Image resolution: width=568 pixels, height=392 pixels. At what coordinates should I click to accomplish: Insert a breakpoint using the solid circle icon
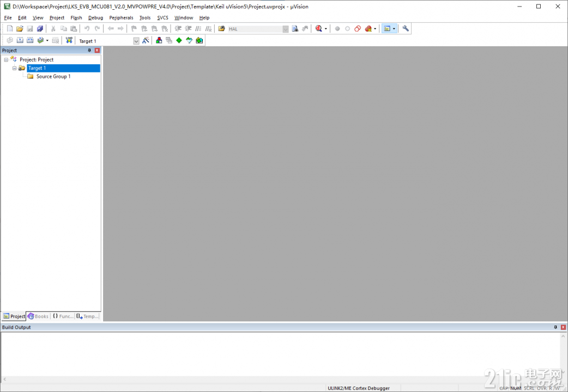coord(337,29)
